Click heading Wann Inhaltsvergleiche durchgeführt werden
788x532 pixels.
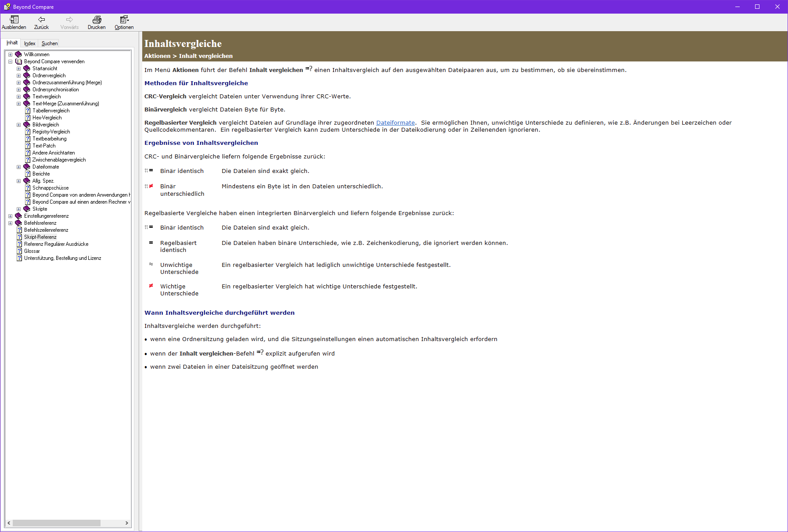pos(219,313)
